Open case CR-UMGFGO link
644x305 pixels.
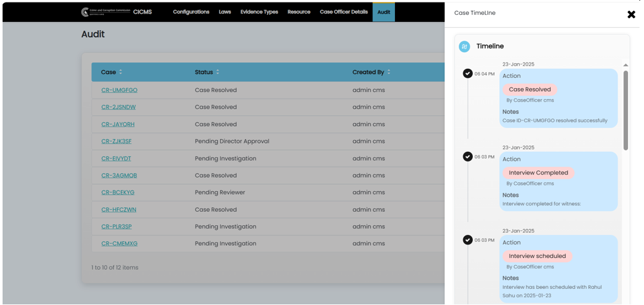click(119, 90)
